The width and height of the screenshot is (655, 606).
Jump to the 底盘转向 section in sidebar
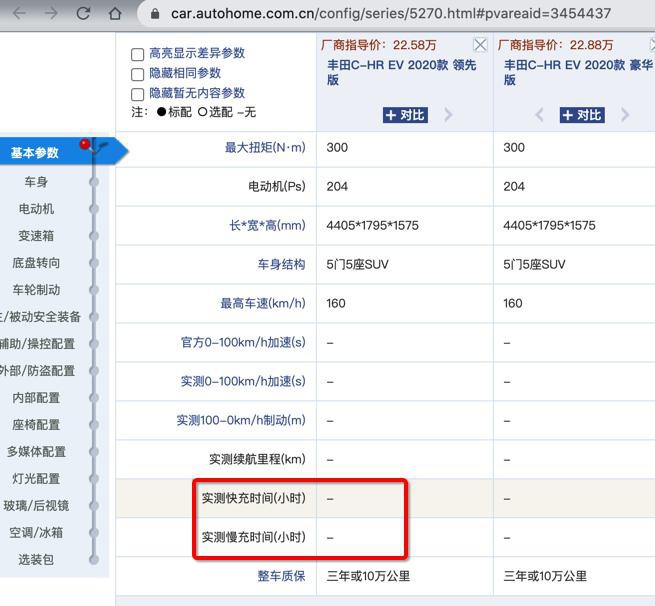point(36,263)
